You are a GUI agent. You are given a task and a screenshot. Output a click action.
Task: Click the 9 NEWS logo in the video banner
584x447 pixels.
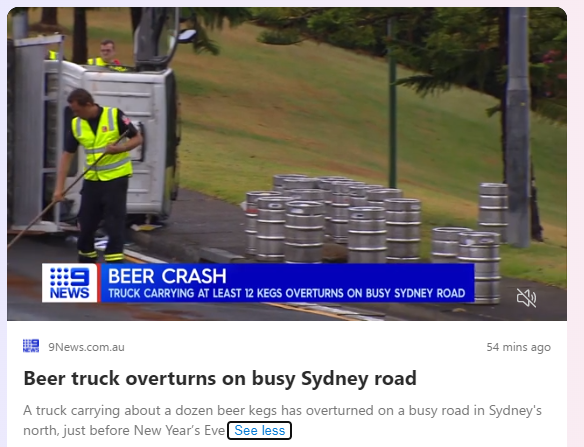click(x=70, y=283)
